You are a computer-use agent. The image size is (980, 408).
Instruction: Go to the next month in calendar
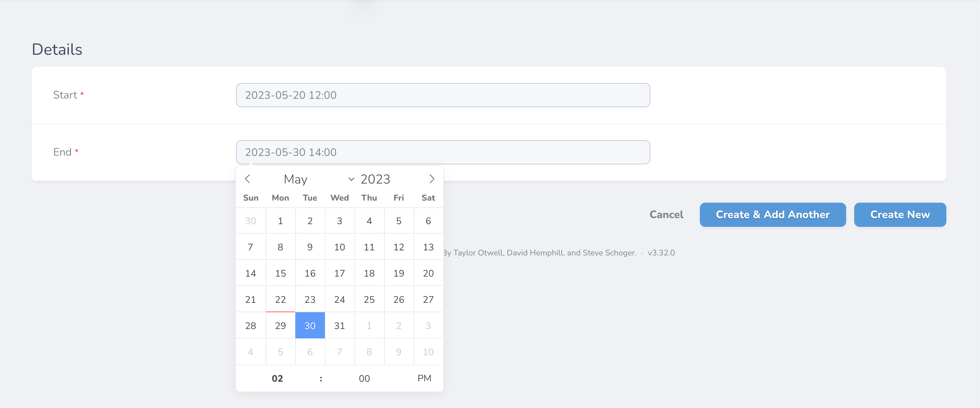432,179
